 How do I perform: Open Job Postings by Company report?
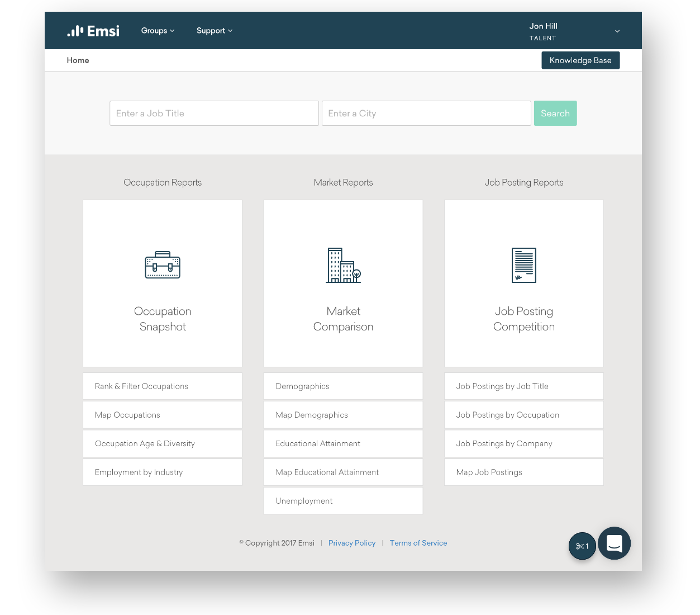point(523,443)
